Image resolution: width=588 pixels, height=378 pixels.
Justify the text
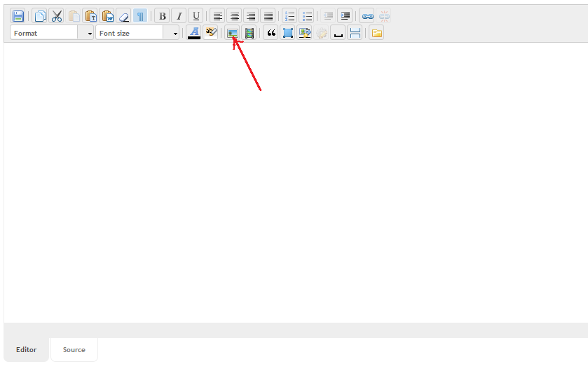[268, 16]
